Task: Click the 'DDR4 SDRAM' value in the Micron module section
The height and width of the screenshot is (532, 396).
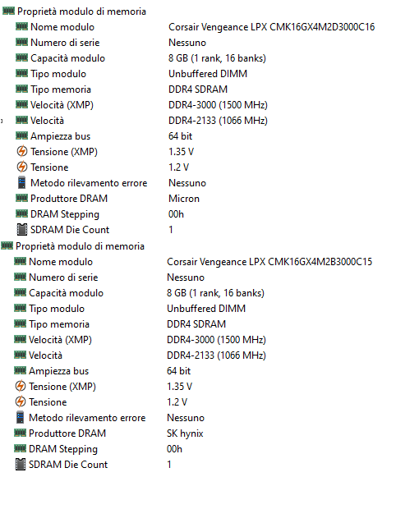Action: tap(198, 89)
